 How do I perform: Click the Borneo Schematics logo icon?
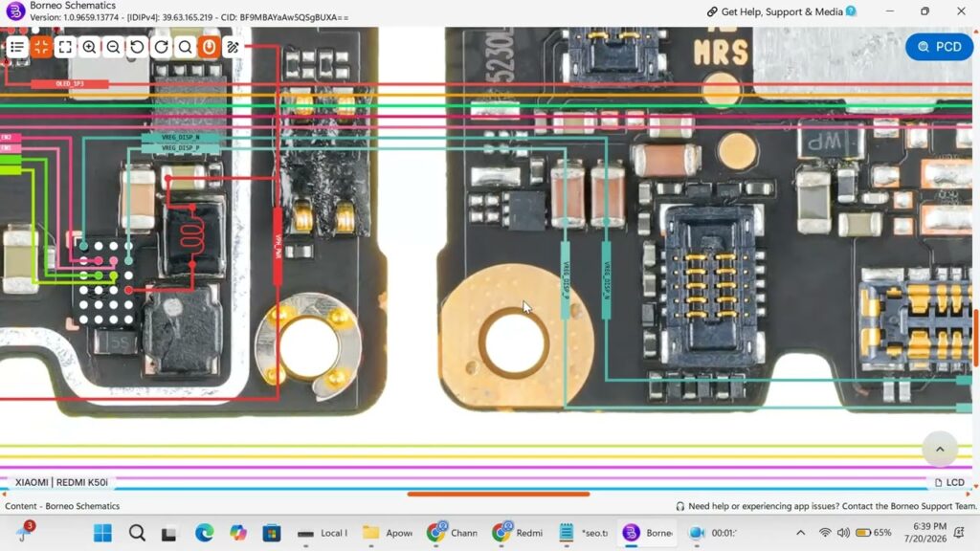[x=14, y=11]
